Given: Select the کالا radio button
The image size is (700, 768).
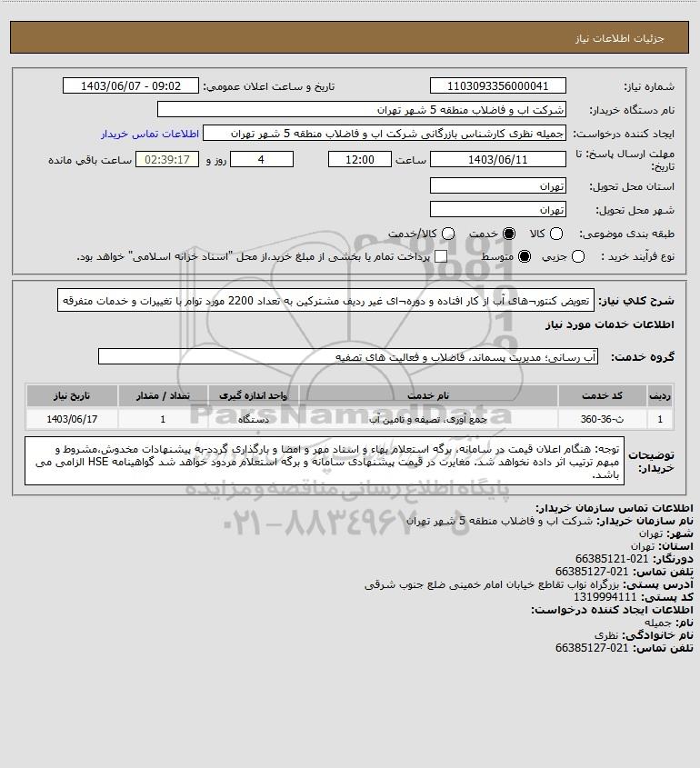Looking at the screenshot, I should [556, 234].
